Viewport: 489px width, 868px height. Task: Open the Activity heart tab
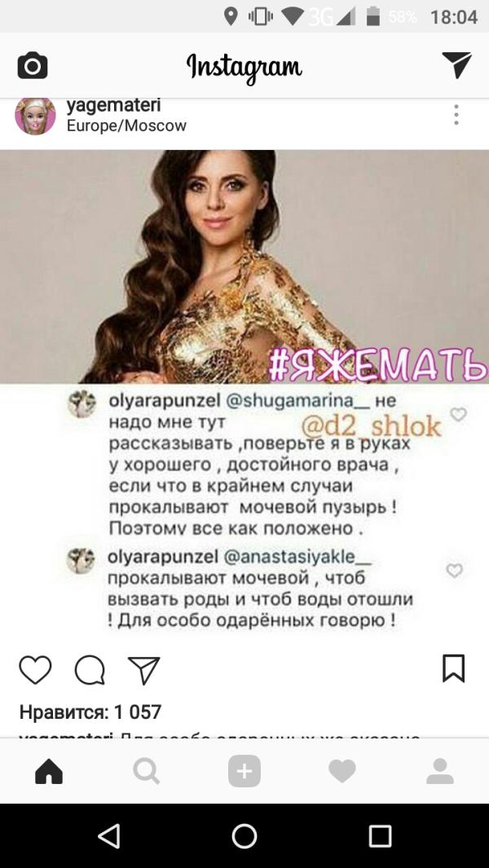point(342,771)
